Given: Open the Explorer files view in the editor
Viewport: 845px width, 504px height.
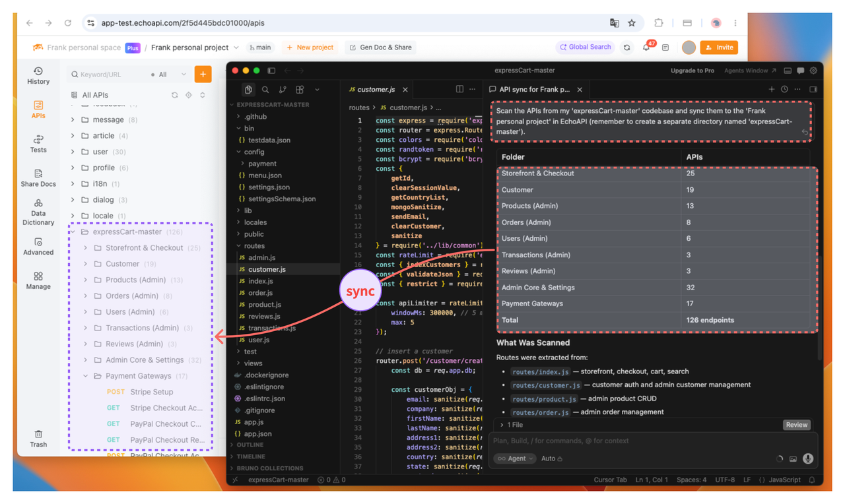Looking at the screenshot, I should (x=248, y=90).
